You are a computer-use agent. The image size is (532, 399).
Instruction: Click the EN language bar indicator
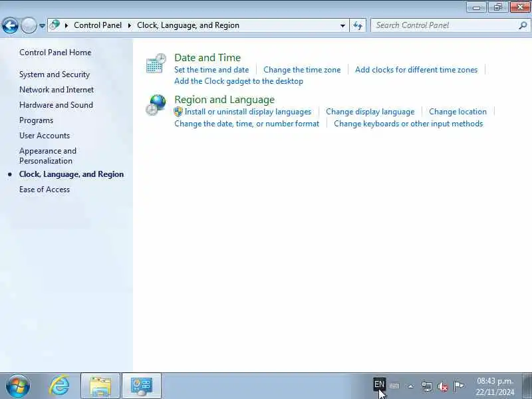(x=379, y=385)
